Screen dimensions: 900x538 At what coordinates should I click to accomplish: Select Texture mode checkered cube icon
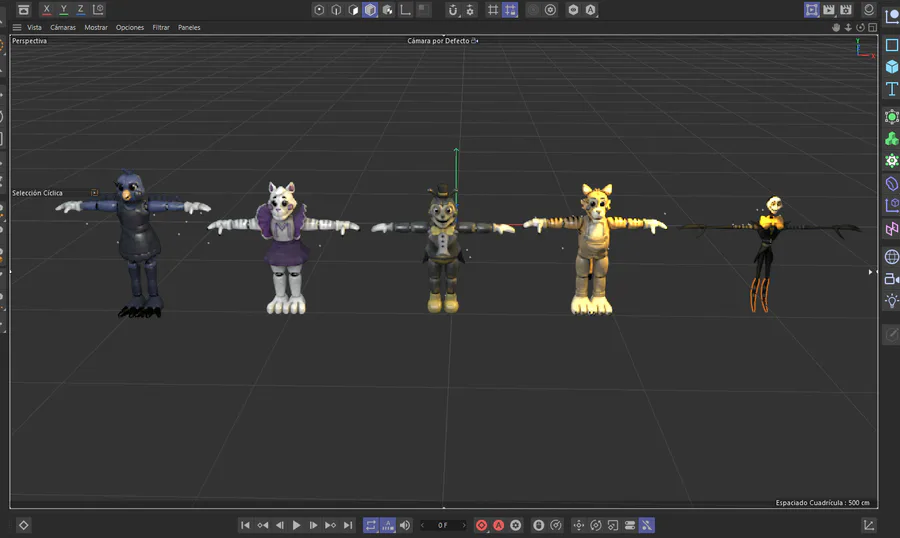pos(388,10)
